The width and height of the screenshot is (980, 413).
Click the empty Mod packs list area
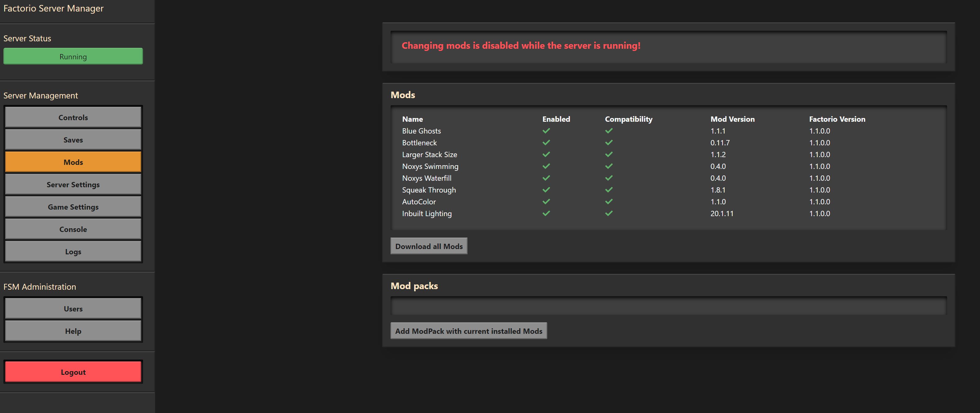pyautogui.click(x=669, y=306)
